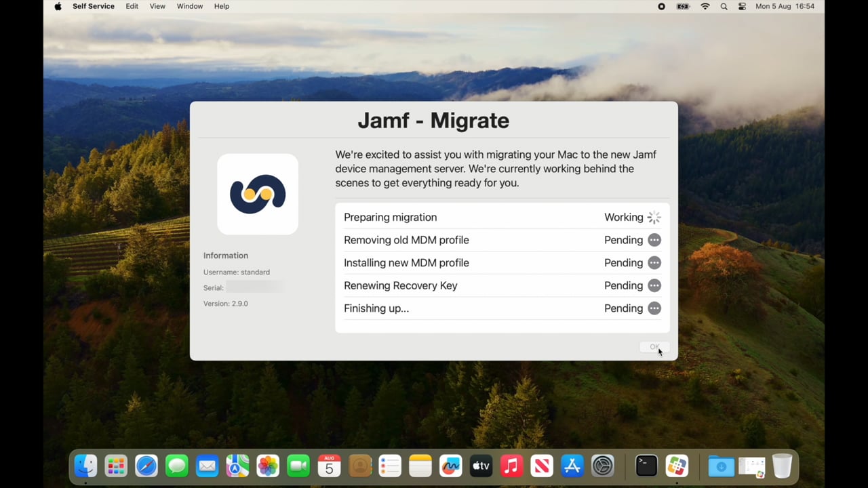868x488 pixels.
Task: Click pending icon for Renewing Recovery Key
Action: click(654, 285)
